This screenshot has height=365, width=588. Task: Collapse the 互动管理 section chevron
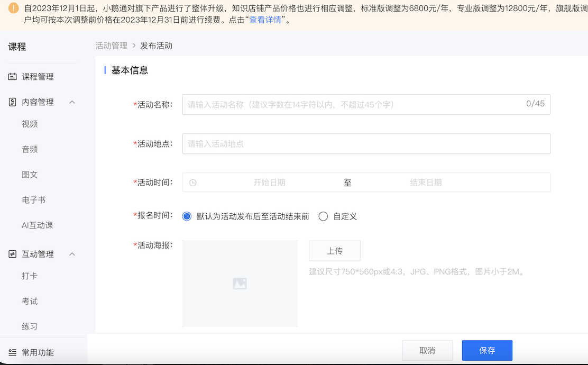click(x=72, y=254)
